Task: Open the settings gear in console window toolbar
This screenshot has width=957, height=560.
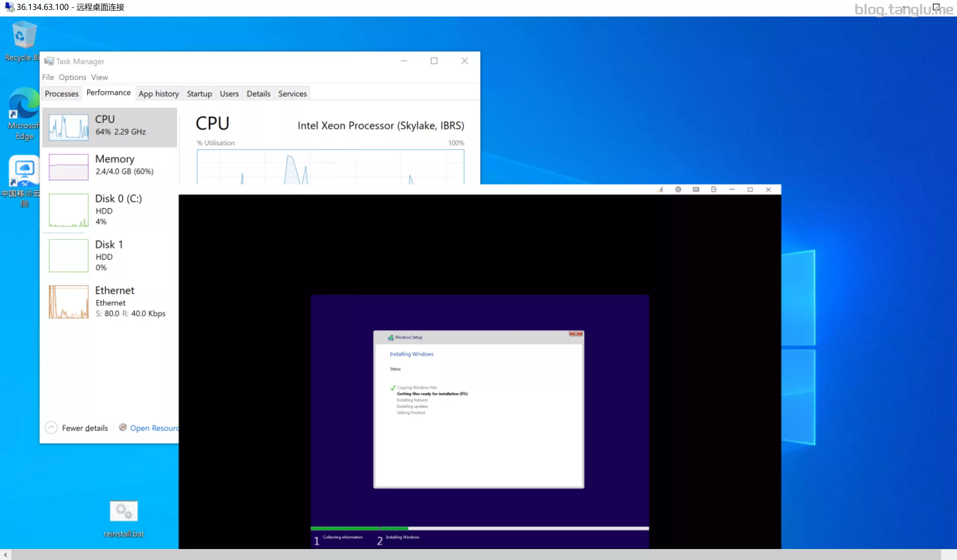Action: [x=678, y=190]
